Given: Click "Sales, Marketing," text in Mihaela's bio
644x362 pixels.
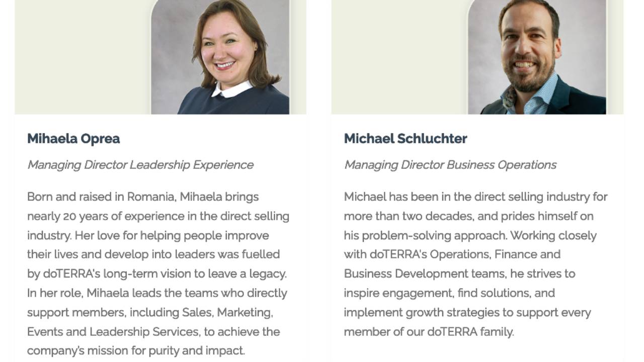Looking at the screenshot, I should [x=227, y=312].
